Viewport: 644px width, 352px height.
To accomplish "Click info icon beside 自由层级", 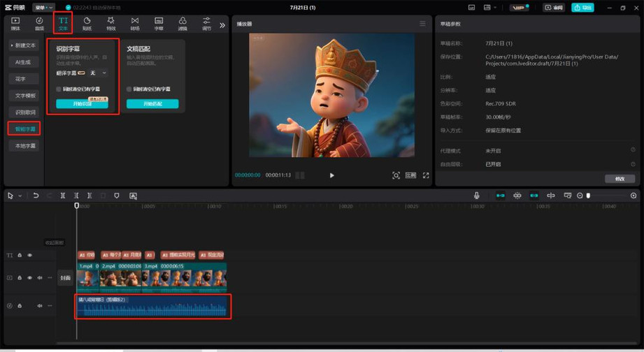I will coord(633,163).
